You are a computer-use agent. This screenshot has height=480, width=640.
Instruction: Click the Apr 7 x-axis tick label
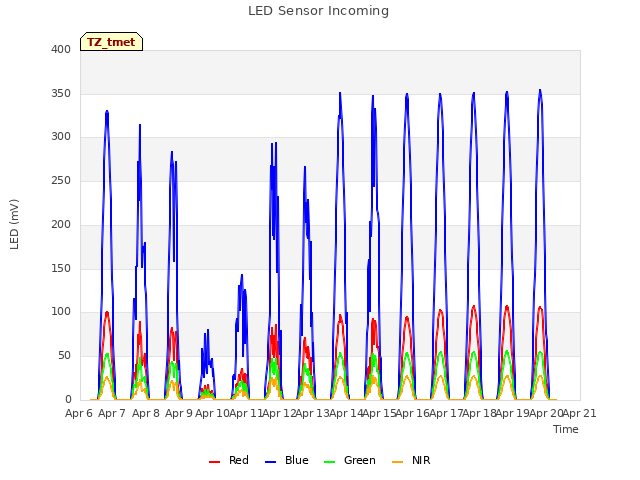pos(112,413)
